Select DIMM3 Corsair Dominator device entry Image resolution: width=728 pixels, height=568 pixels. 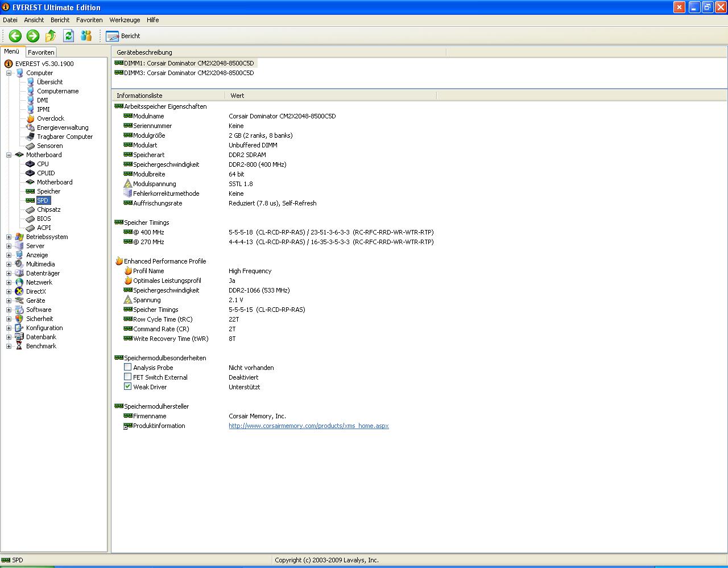click(x=189, y=73)
